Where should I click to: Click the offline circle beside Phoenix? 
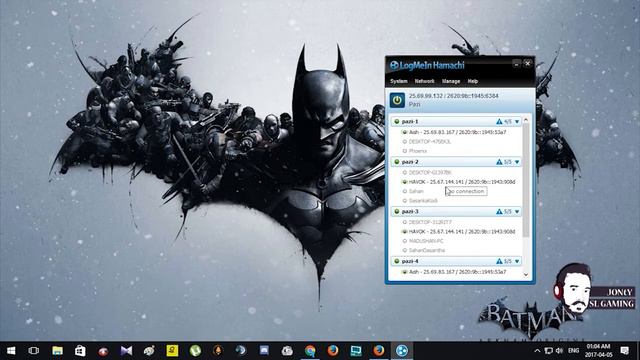tap(404, 151)
